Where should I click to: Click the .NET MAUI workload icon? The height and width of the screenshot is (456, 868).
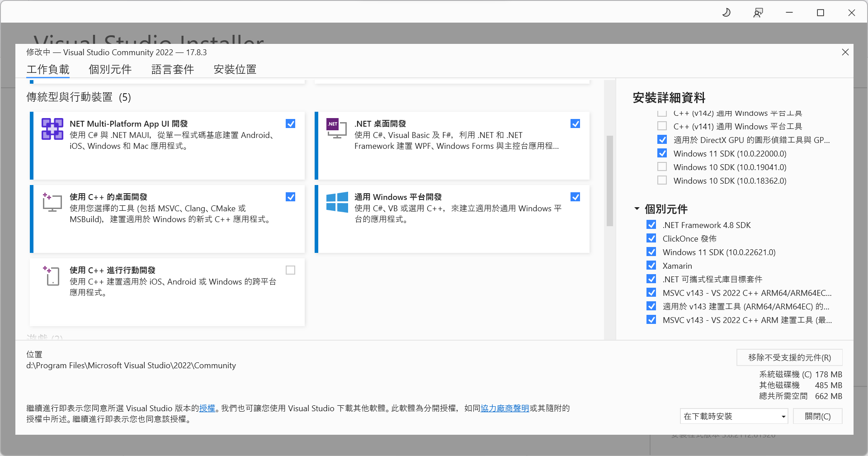(52, 129)
